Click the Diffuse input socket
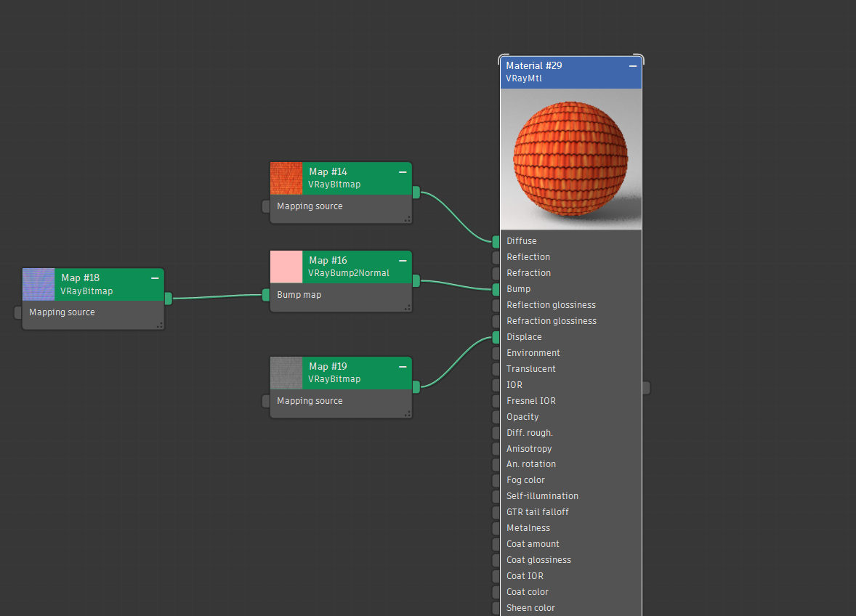Viewport: 856px width, 616px height. coord(496,241)
